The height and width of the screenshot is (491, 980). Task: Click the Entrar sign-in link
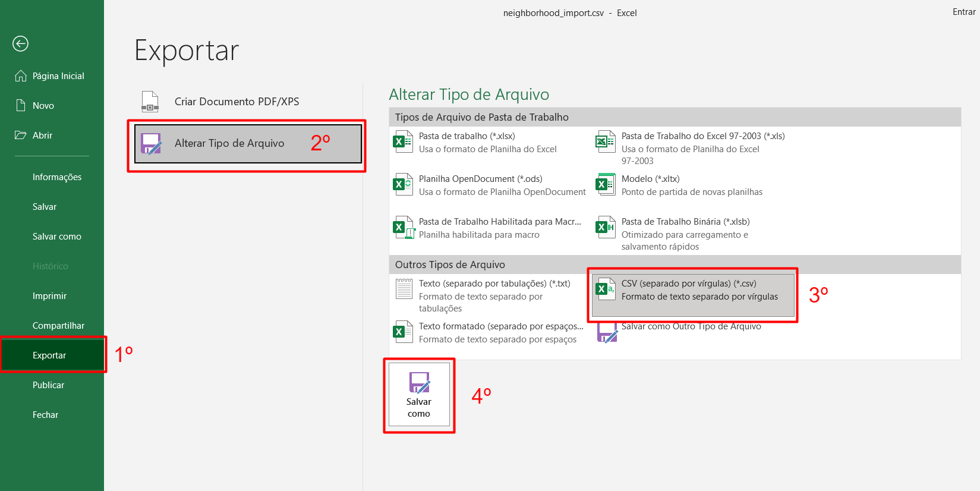point(964,12)
